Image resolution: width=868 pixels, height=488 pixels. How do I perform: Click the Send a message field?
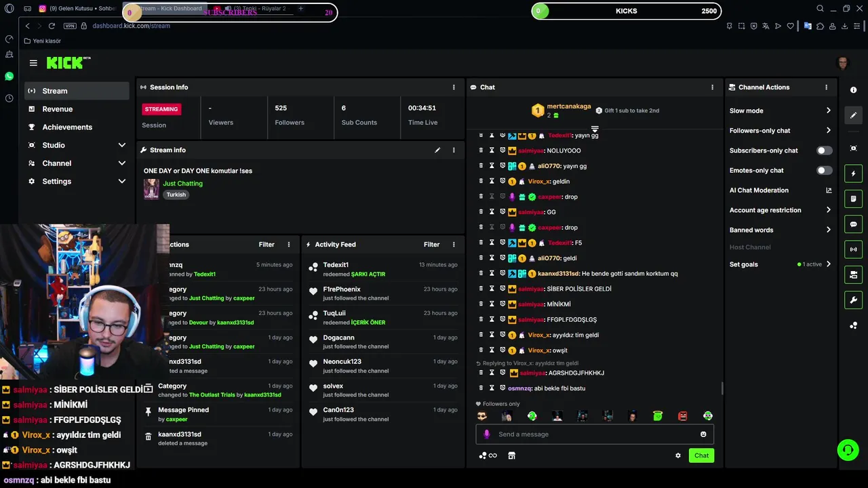tap(595, 434)
